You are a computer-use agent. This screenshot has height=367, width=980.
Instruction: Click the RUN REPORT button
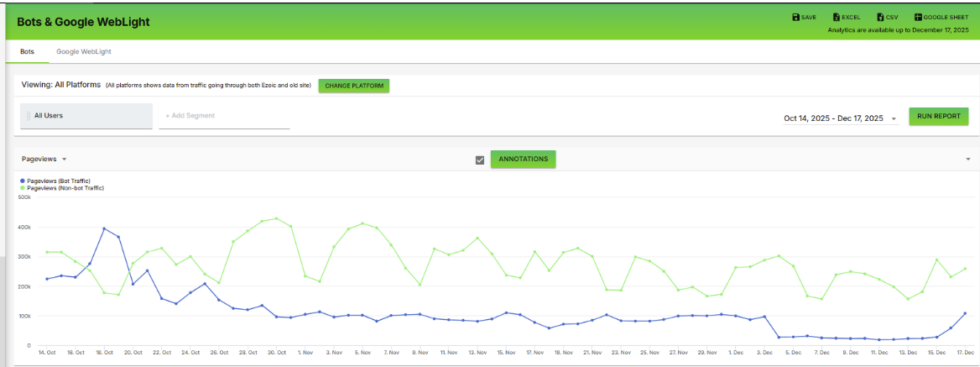tap(939, 116)
